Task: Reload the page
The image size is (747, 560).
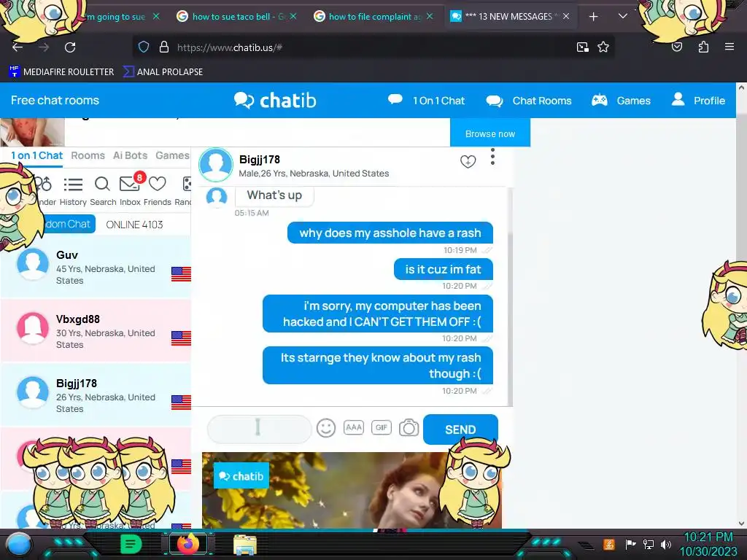Action: (x=70, y=47)
